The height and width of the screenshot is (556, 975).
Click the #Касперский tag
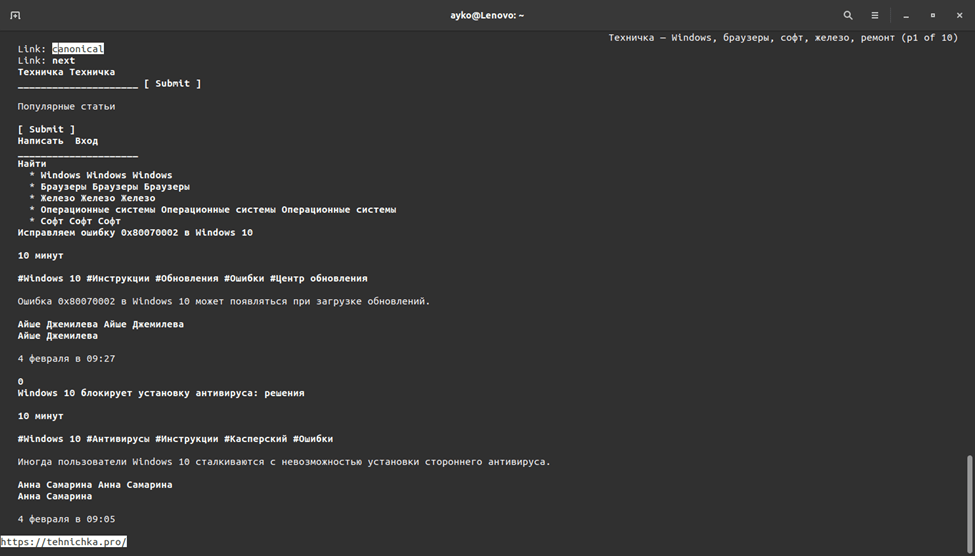[x=255, y=439]
